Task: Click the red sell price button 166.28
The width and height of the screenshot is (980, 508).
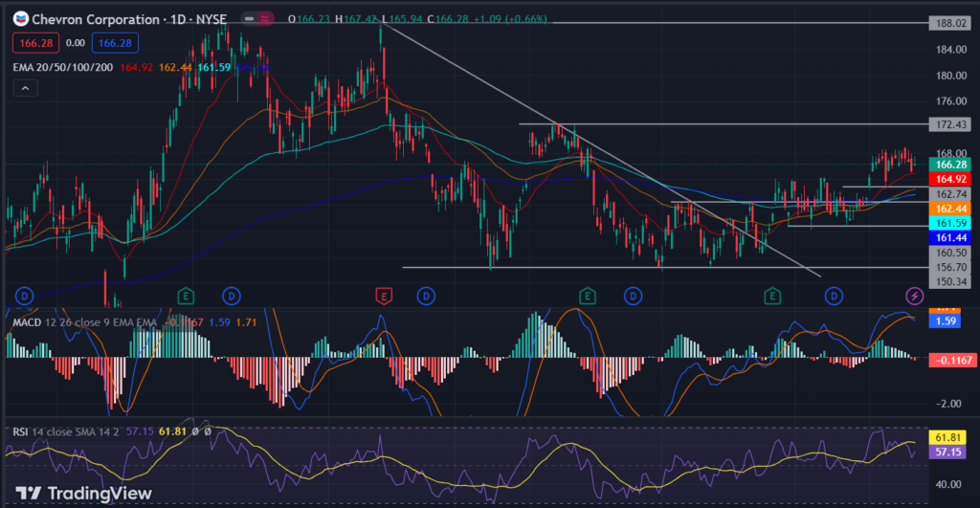Action: [x=35, y=43]
